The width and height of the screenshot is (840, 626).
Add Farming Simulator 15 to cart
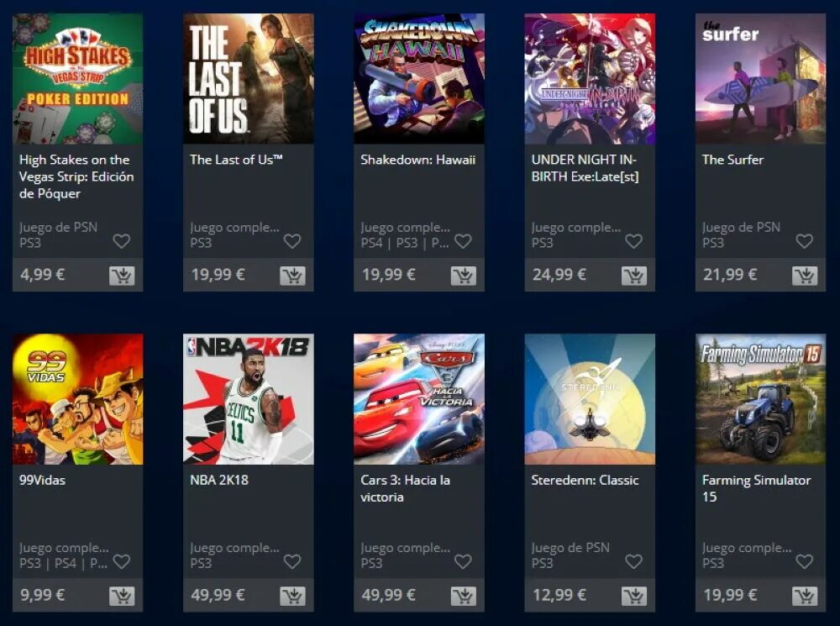(x=805, y=596)
